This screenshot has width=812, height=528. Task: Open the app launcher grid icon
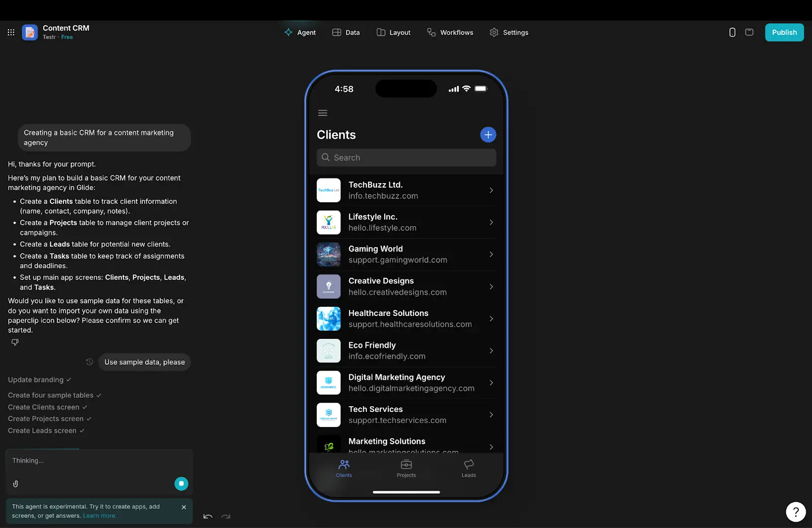[x=11, y=32]
